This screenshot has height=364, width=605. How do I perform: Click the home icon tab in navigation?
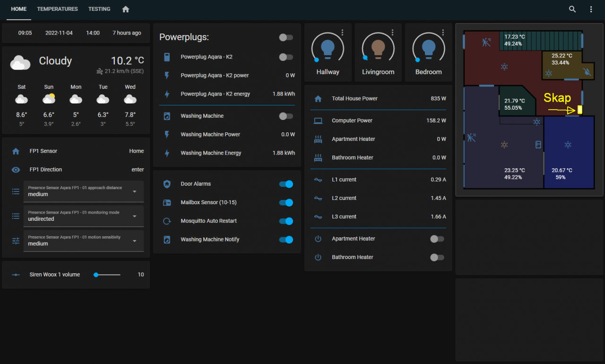[125, 9]
